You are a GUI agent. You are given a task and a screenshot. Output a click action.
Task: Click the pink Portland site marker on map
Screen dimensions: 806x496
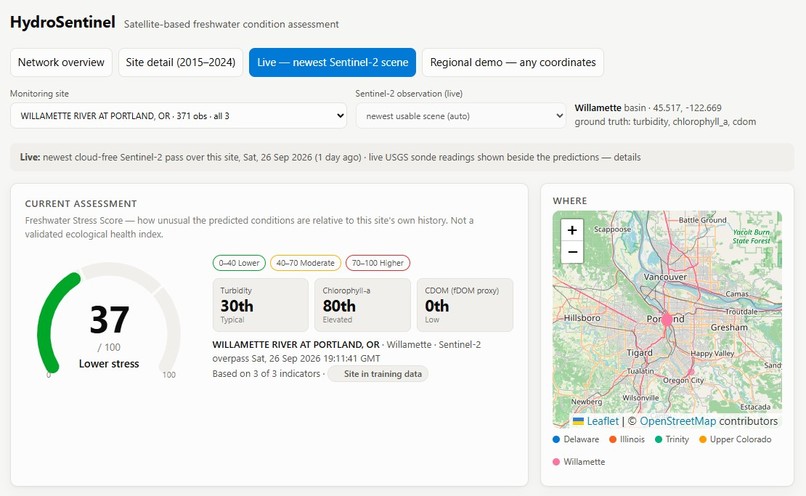click(x=666, y=320)
